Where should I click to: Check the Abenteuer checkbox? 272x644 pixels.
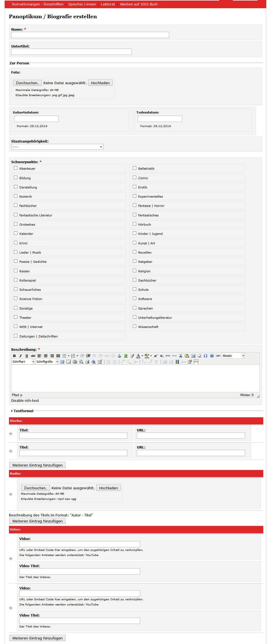pyautogui.click(x=16, y=168)
